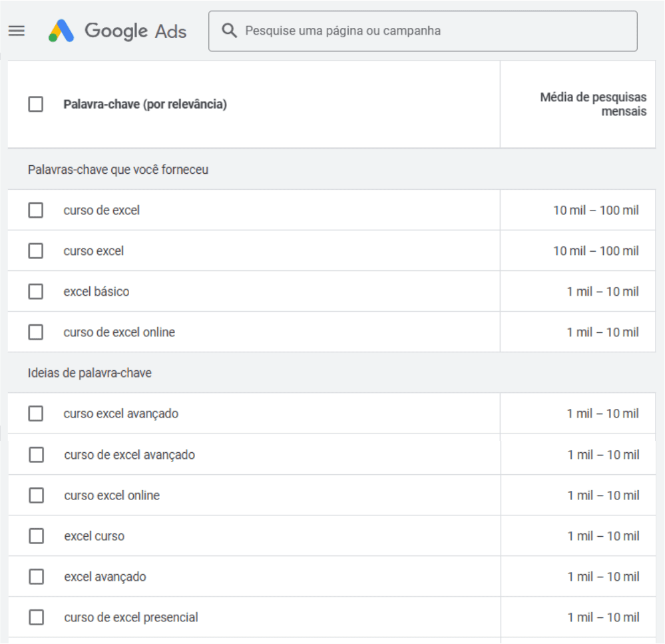Check the 'excel avançado' keyword box
This screenshot has width=665, height=644.
click(x=37, y=577)
